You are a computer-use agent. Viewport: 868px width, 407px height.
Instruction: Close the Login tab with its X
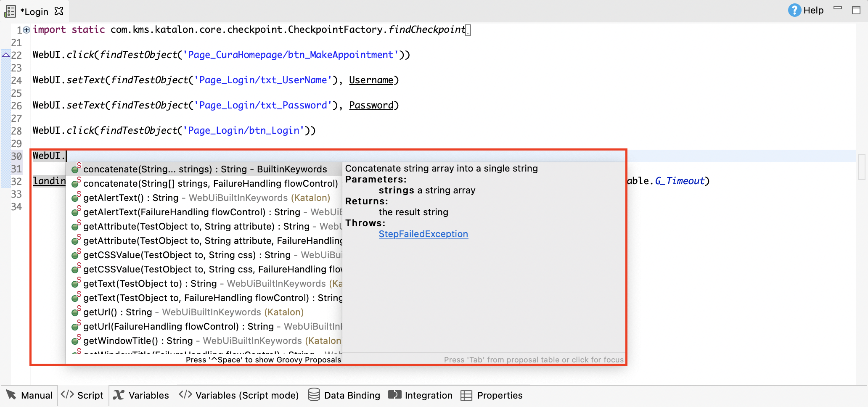pos(59,11)
